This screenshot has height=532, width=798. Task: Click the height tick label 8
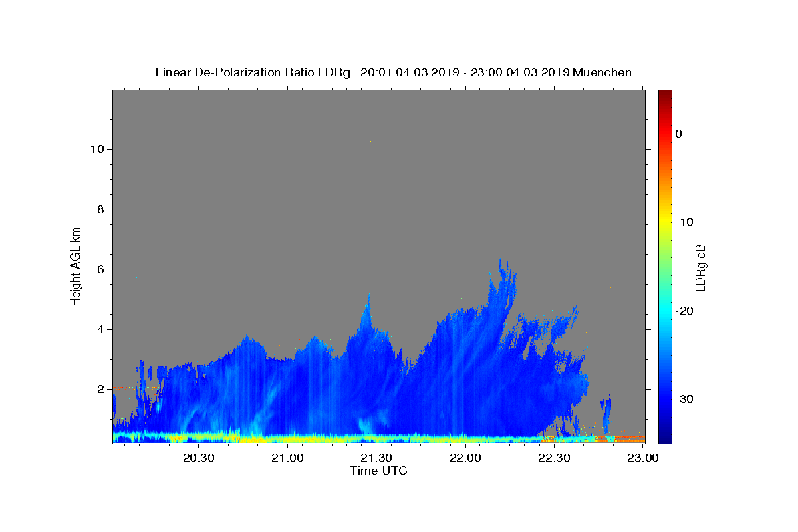(100, 209)
